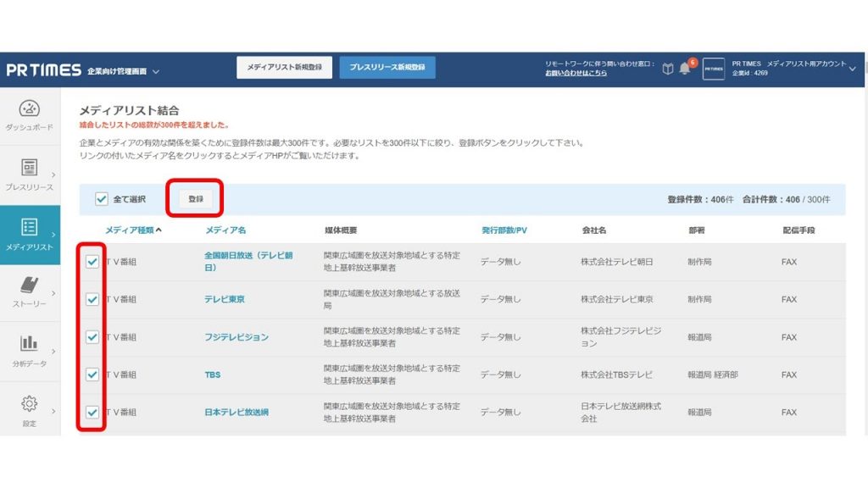This screenshot has width=868, height=488.
Task: Open the フジテレビジョン media link
Action: pos(236,337)
